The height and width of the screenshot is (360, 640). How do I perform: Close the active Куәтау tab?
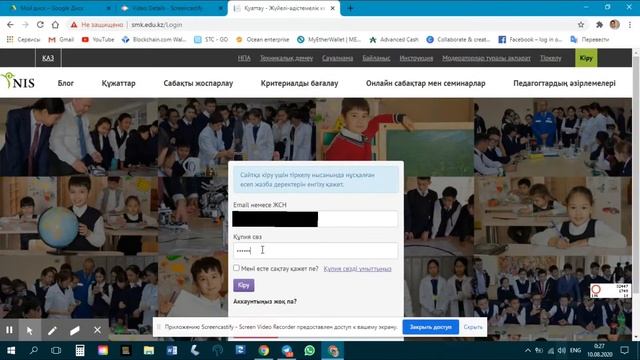(333, 8)
